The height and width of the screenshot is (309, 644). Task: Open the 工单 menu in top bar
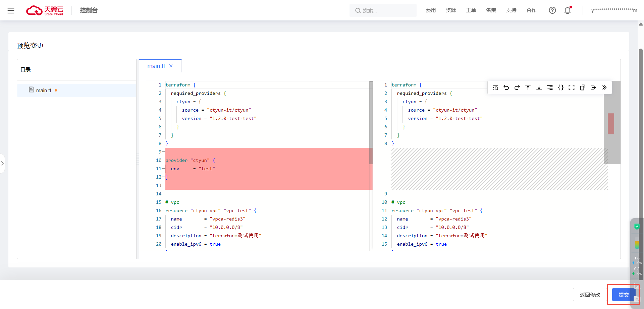(471, 10)
